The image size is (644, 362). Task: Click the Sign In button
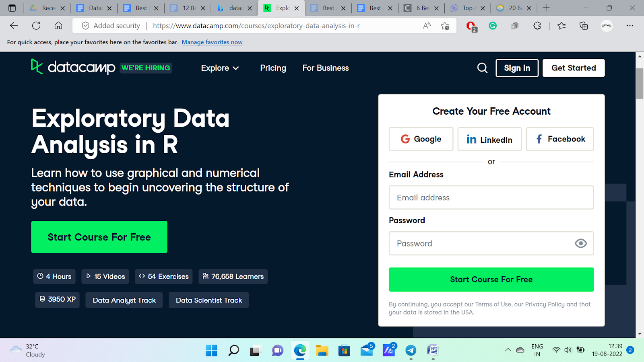coord(517,68)
